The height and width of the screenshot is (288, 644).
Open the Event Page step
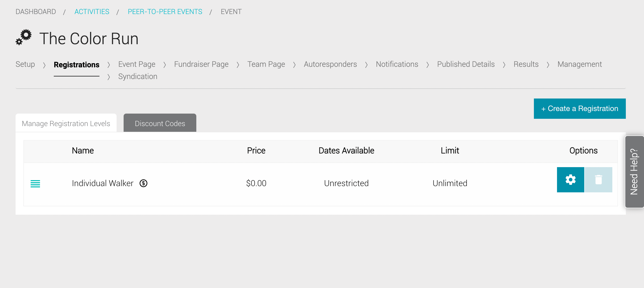(137, 64)
